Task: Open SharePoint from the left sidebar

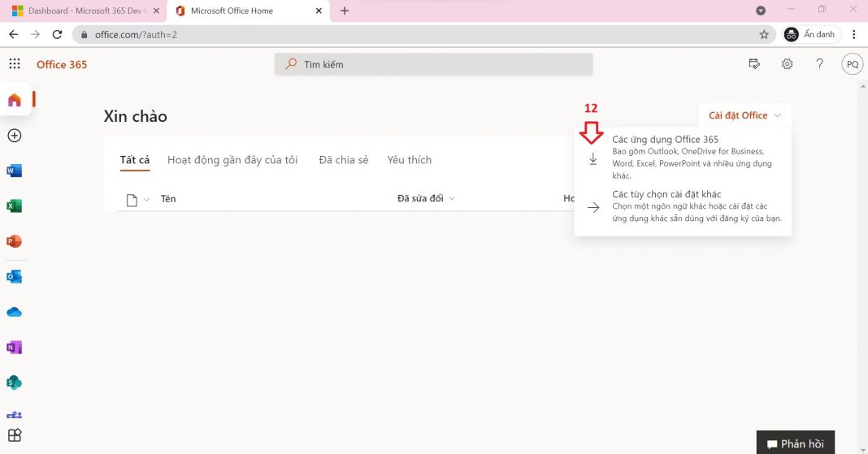Action: click(14, 383)
